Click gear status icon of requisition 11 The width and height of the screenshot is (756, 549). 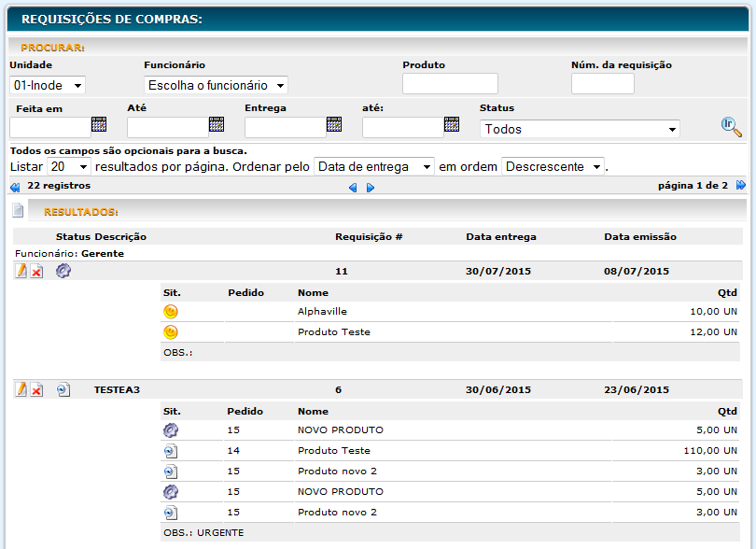63,272
